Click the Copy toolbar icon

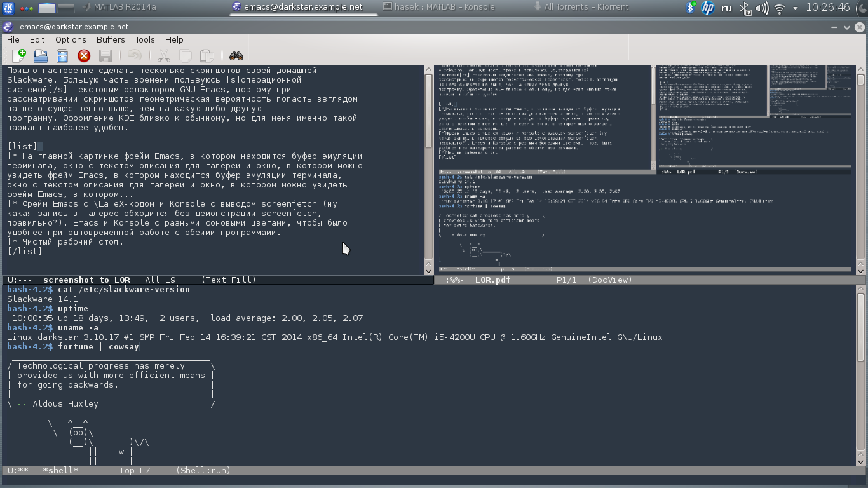tap(185, 56)
